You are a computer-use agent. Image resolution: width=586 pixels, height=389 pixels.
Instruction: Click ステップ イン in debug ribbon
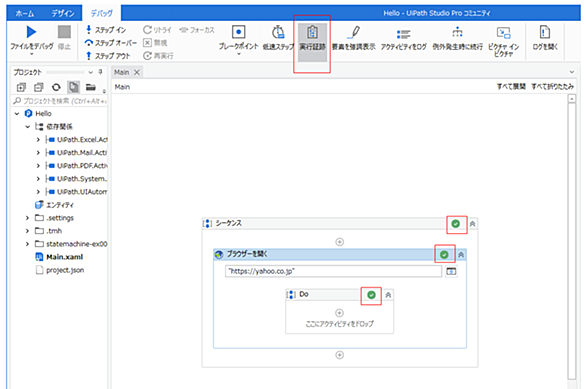click(x=106, y=30)
